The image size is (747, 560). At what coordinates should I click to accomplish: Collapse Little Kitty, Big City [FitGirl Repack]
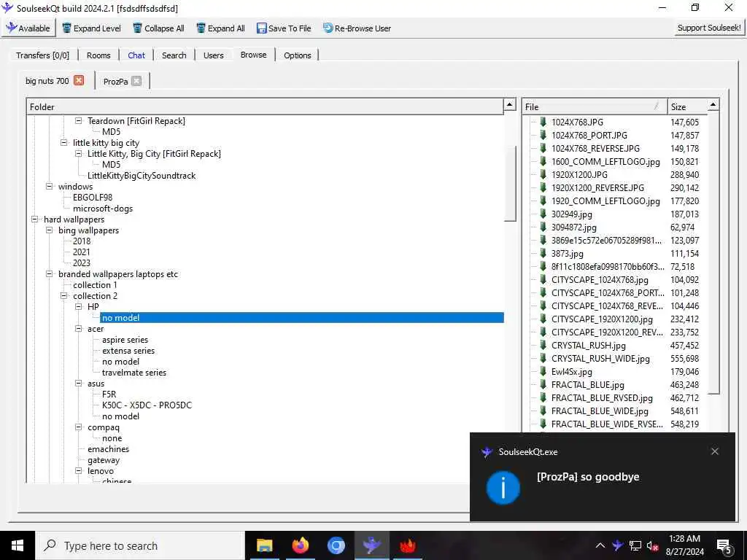pyautogui.click(x=79, y=154)
